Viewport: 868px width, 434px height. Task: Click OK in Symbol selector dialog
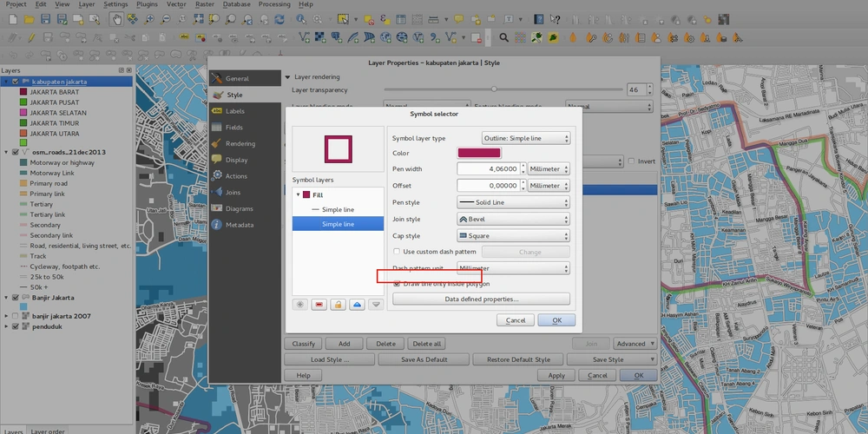[x=556, y=320]
